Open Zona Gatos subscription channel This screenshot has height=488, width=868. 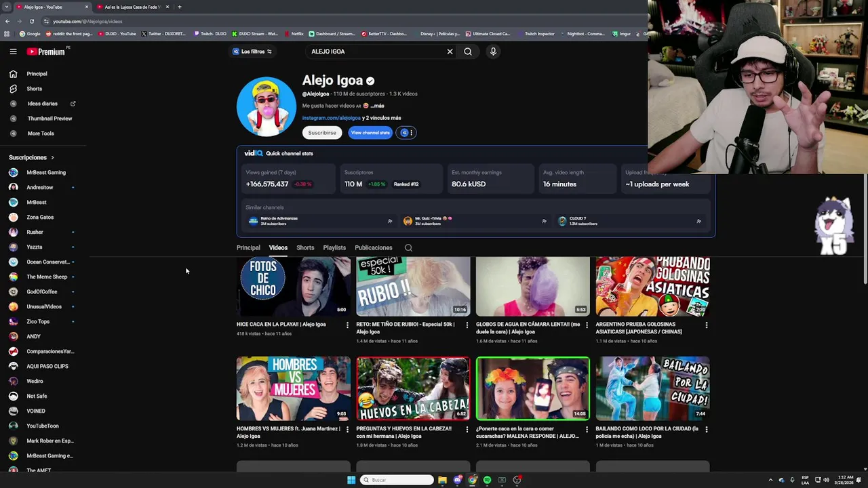(x=41, y=218)
